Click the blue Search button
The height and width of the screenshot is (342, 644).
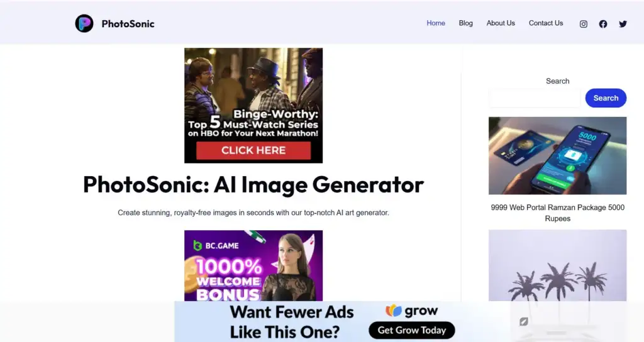[606, 98]
